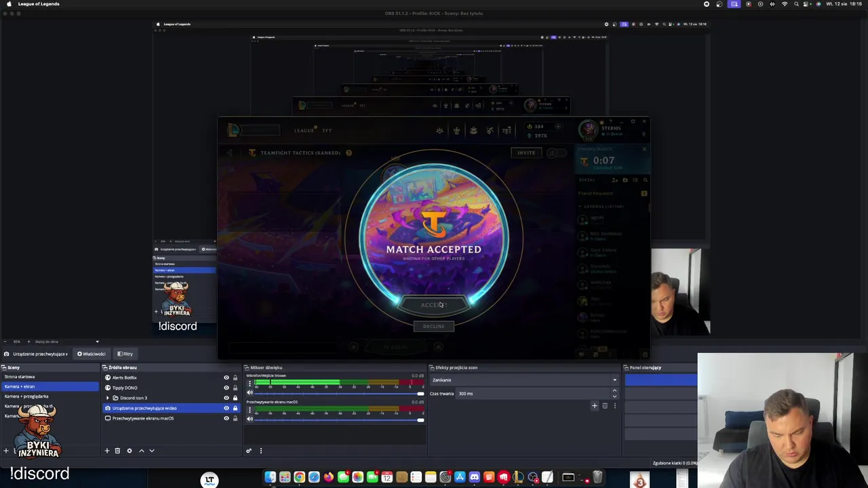Open Finder from the Dock
Screen dimensions: 868x488
[x=270, y=477]
